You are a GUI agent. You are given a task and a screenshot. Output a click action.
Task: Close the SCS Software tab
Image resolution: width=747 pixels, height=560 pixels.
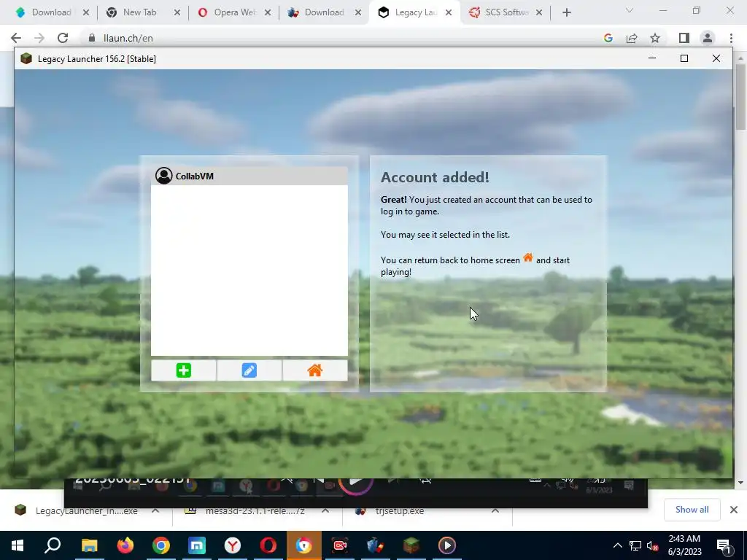539,13
